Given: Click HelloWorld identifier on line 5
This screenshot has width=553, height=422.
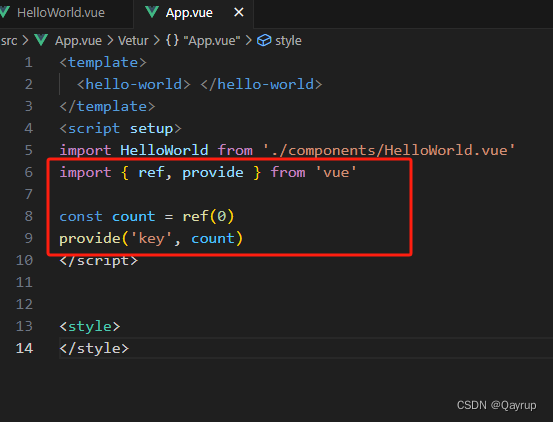Looking at the screenshot, I should pos(164,151).
